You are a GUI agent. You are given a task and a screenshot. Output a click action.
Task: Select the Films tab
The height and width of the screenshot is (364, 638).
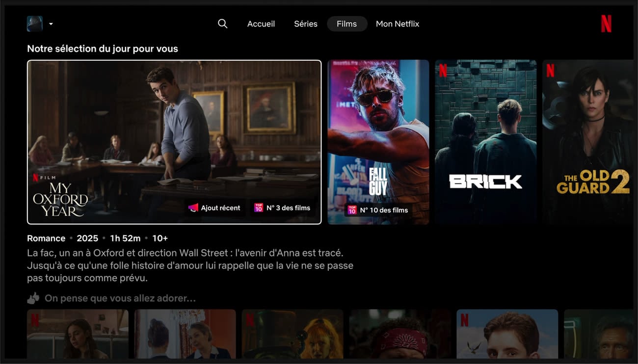(347, 24)
